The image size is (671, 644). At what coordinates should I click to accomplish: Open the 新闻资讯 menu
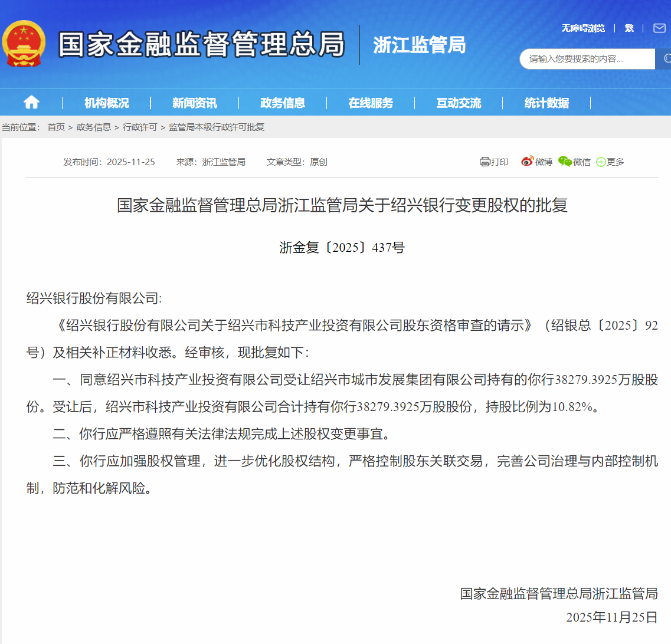194,103
